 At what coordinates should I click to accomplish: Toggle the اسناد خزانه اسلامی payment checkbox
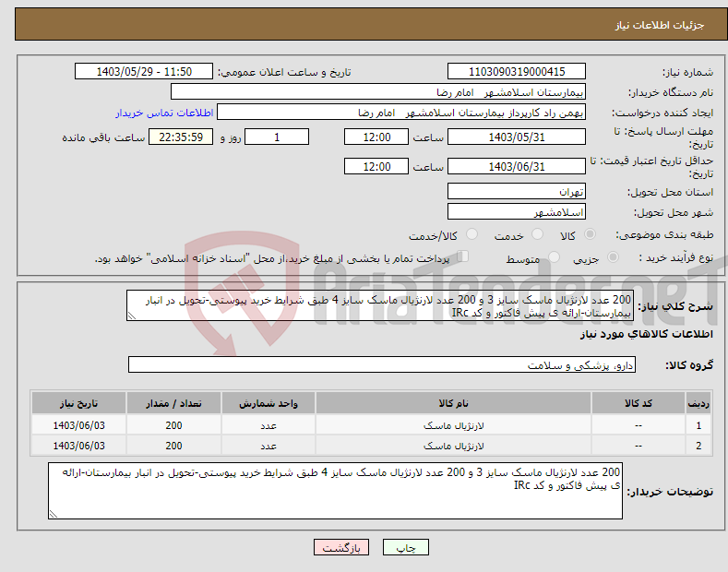tap(463, 256)
